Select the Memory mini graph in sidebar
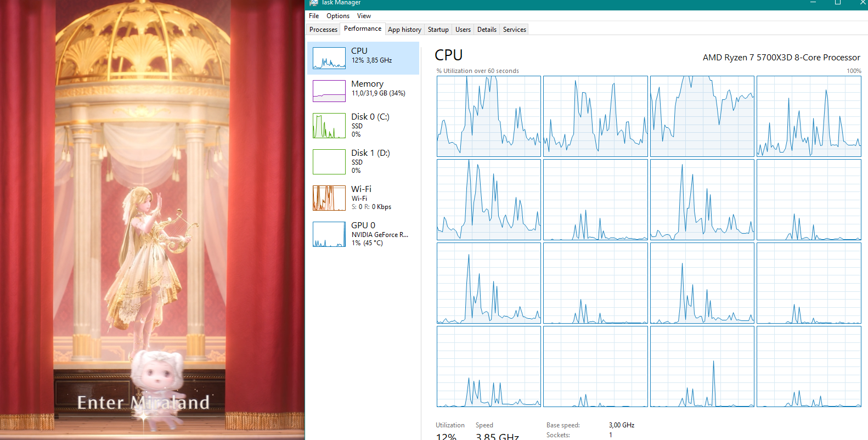868x440 pixels. tap(329, 91)
